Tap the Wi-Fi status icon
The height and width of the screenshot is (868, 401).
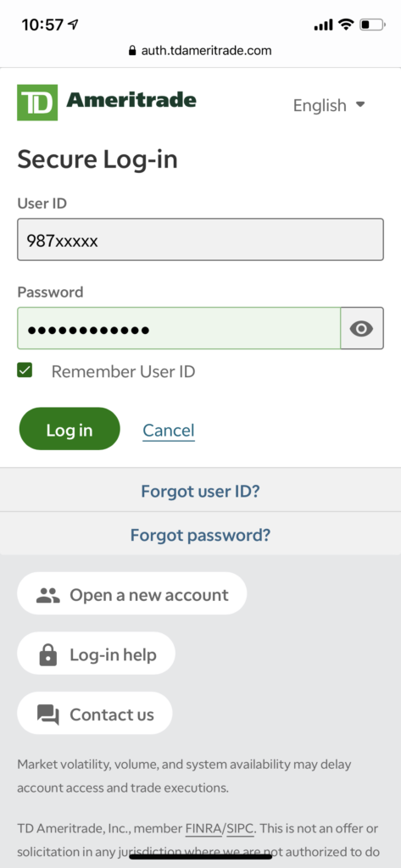(x=346, y=25)
